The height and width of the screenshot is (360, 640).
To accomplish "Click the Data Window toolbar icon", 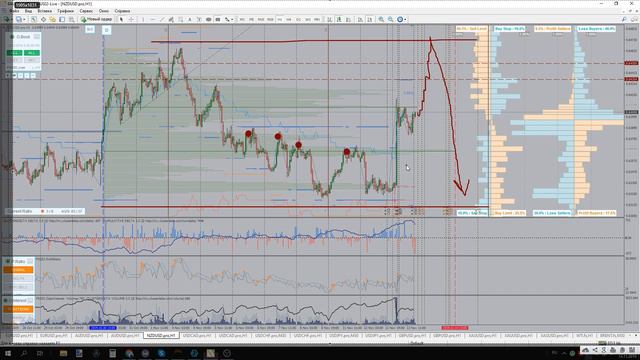I will point(43,19).
